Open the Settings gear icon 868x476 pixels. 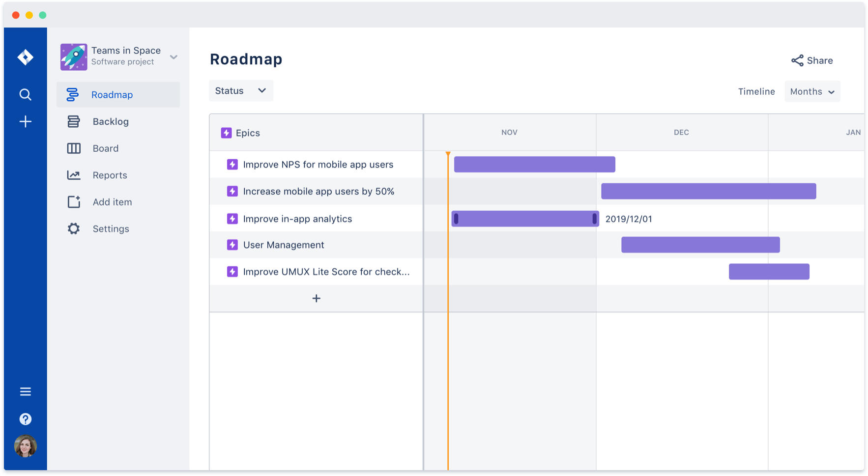[x=73, y=228]
